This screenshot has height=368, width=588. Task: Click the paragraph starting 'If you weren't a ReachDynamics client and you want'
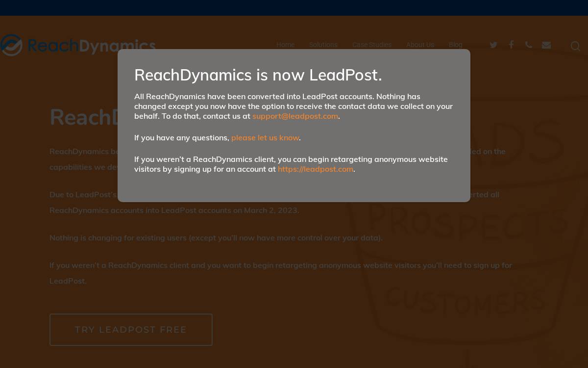(281, 273)
